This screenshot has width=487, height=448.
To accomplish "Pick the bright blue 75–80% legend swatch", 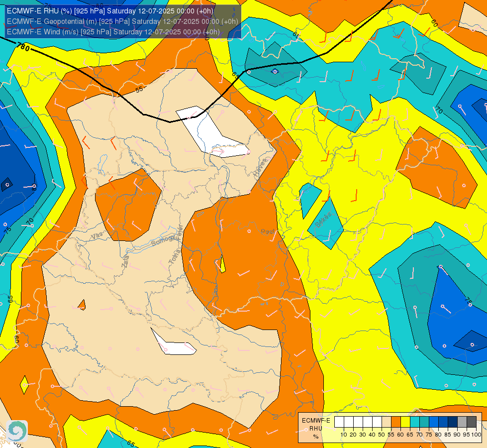I will (x=434, y=422).
